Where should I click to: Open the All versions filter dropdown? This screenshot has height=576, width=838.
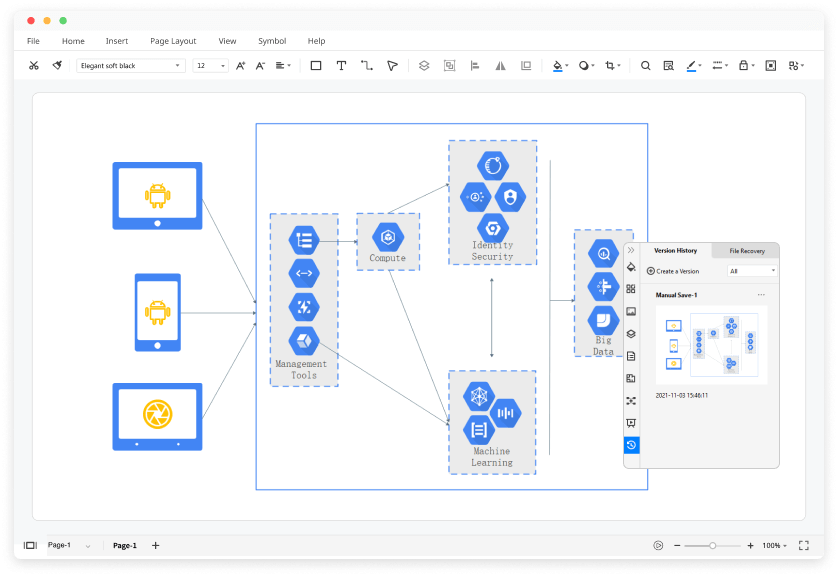tap(755, 270)
